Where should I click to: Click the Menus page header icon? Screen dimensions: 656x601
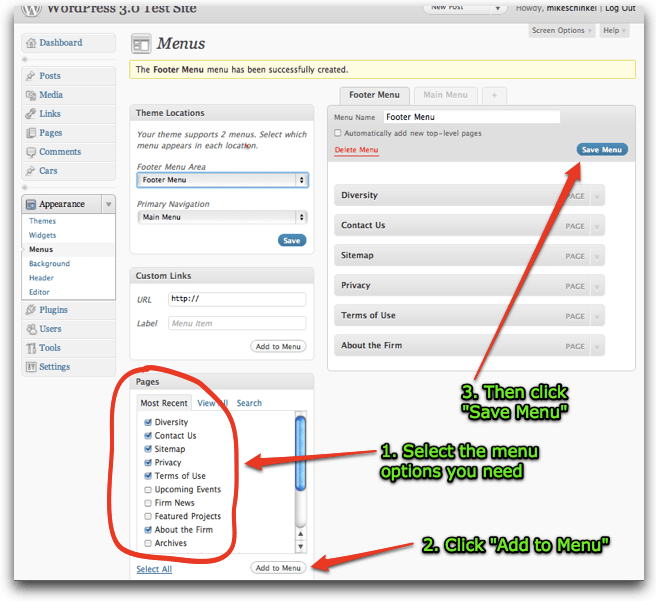pyautogui.click(x=141, y=43)
